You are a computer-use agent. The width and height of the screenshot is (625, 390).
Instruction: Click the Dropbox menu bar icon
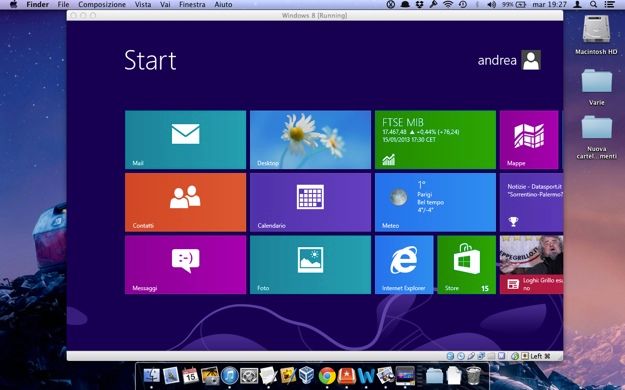point(419,4)
